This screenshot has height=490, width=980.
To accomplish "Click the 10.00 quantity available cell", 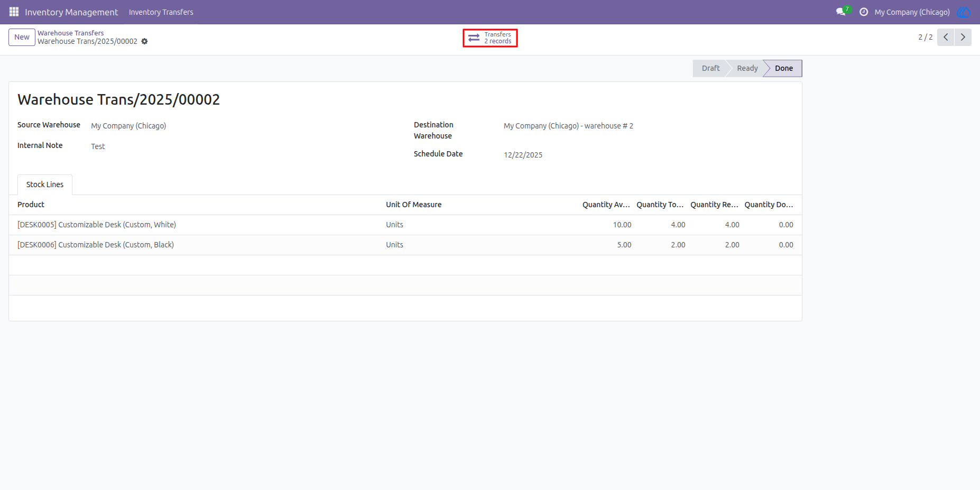I will 622,225.
